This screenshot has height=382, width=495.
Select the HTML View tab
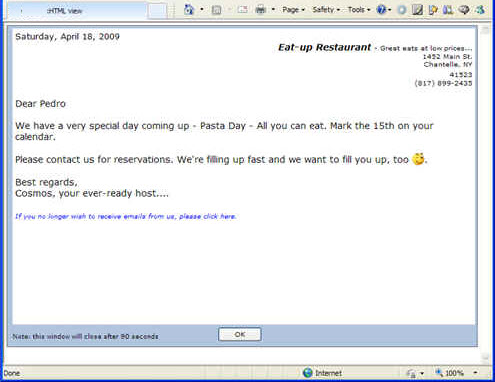64,11
